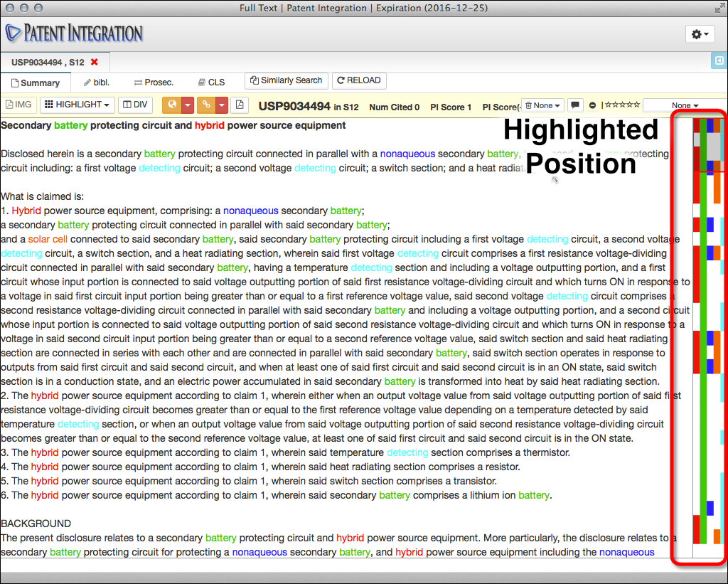Image resolution: width=728 pixels, height=584 pixels.
Task: Click the Patent Integration logo
Action: point(74,33)
